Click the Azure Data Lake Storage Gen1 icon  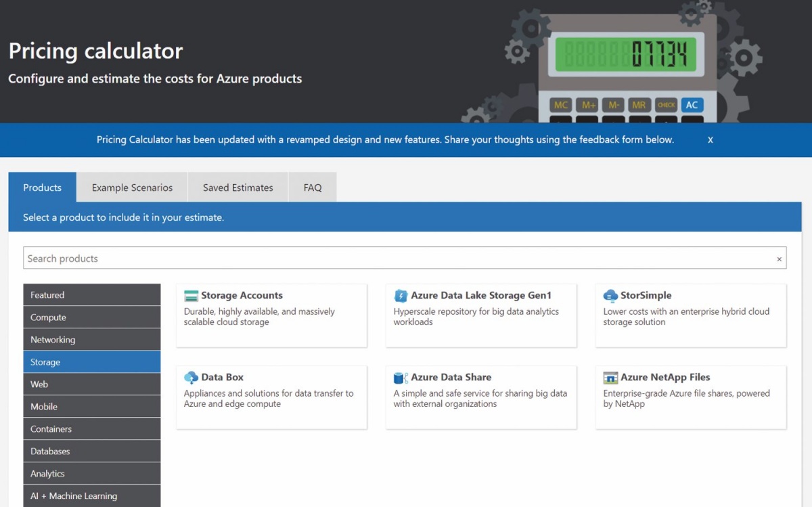401,296
